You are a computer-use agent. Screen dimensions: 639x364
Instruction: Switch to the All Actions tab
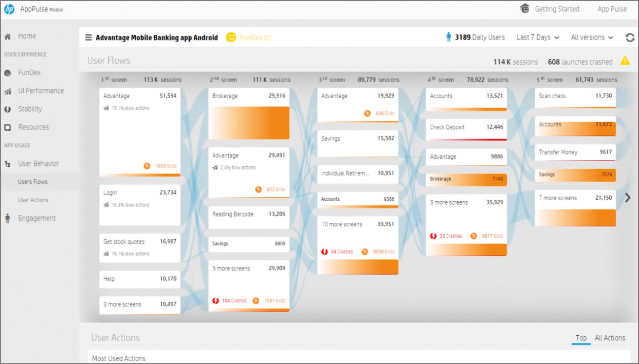(610, 338)
